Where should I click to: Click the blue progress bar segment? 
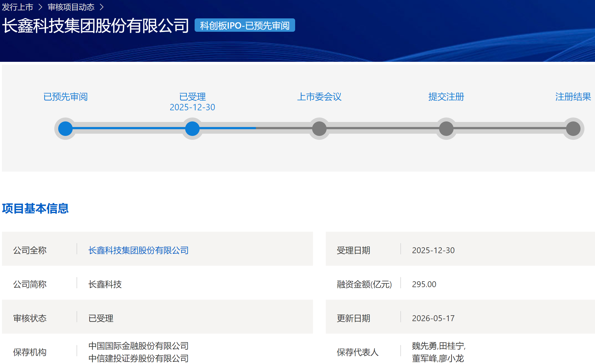[161, 128]
